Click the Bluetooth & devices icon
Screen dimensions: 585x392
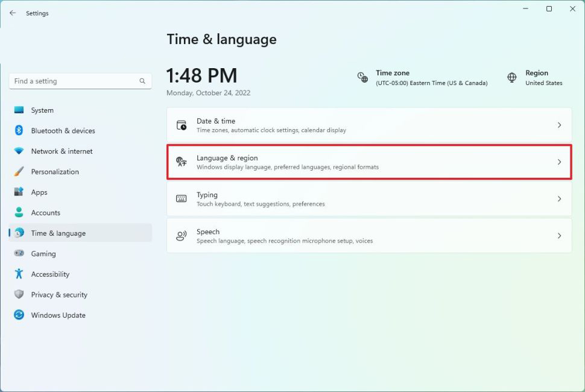pyautogui.click(x=19, y=131)
